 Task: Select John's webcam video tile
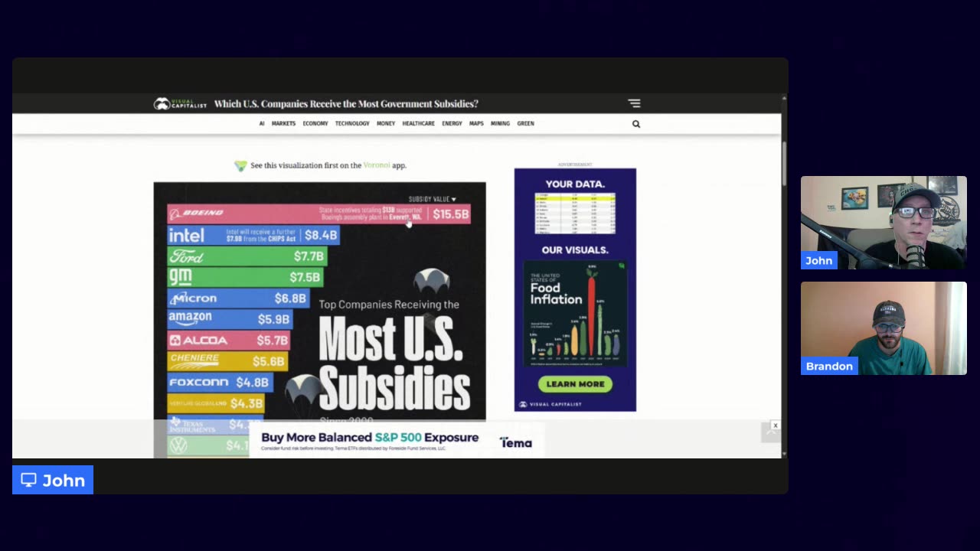point(884,223)
